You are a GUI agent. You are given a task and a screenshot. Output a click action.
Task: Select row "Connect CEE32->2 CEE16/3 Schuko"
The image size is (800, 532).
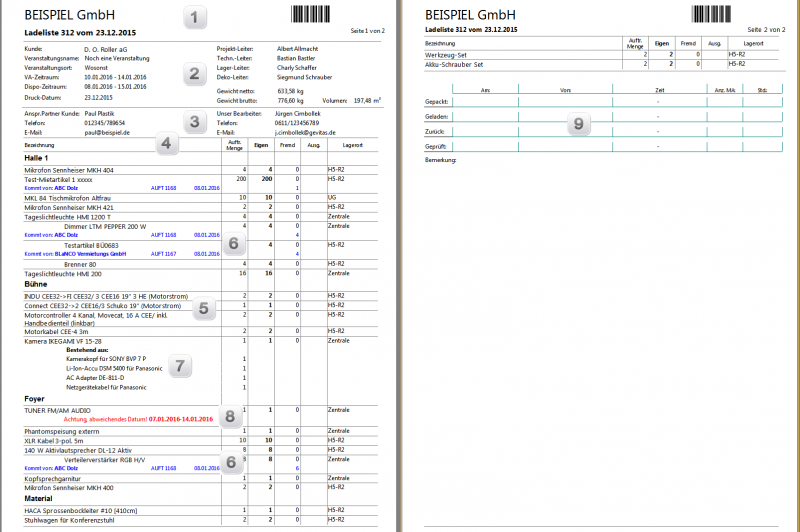[x=201, y=306]
